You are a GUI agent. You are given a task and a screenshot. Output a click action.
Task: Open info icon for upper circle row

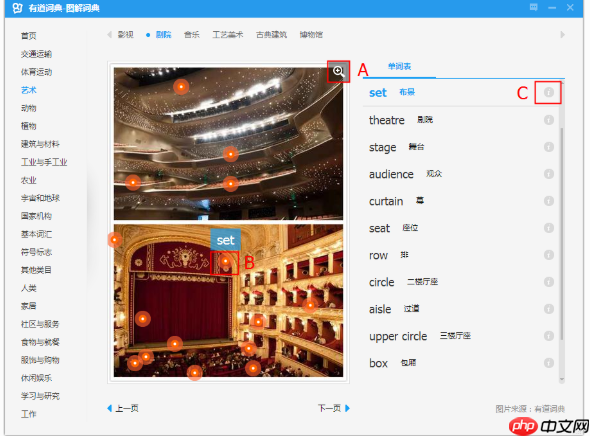[549, 336]
